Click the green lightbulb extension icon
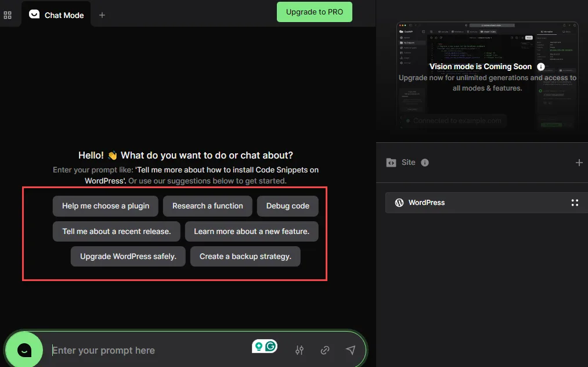588x367 pixels. [258, 346]
